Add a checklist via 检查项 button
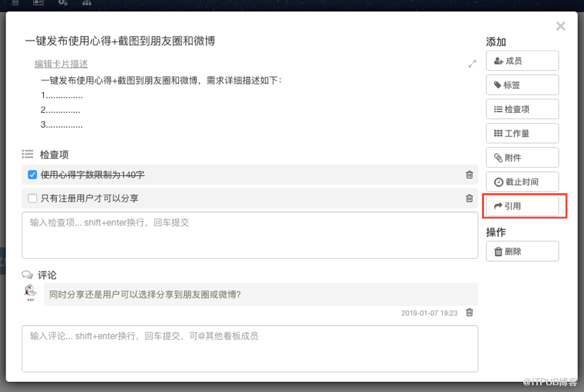Viewport: 584px width, 392px height. (x=522, y=109)
